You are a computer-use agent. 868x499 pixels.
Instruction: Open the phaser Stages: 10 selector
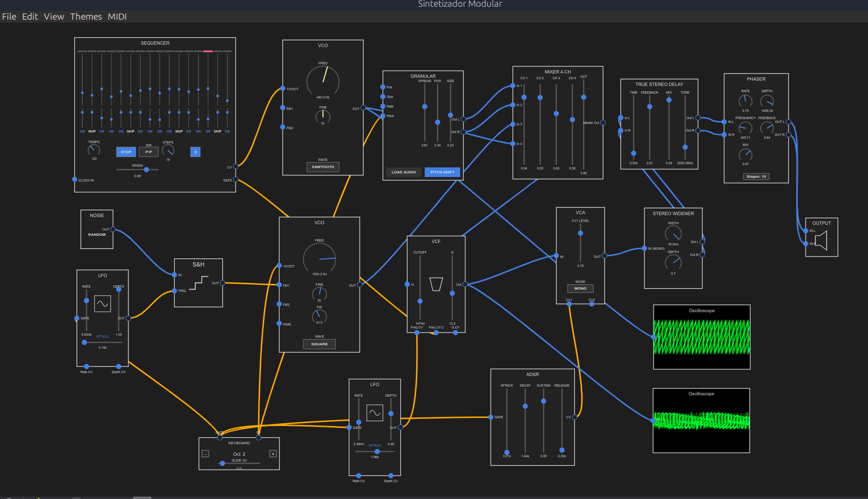coord(756,176)
